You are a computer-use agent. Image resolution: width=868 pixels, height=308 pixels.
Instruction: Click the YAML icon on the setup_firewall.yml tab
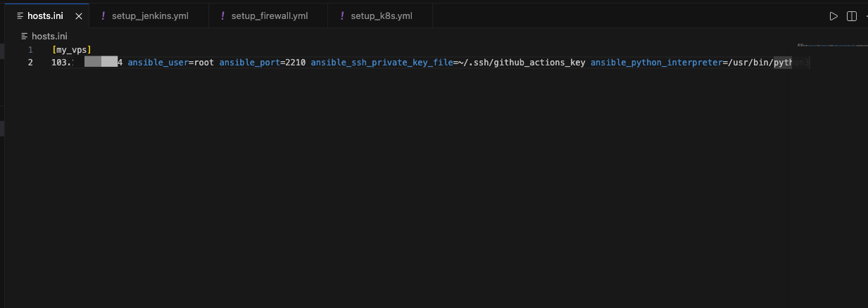click(x=223, y=16)
